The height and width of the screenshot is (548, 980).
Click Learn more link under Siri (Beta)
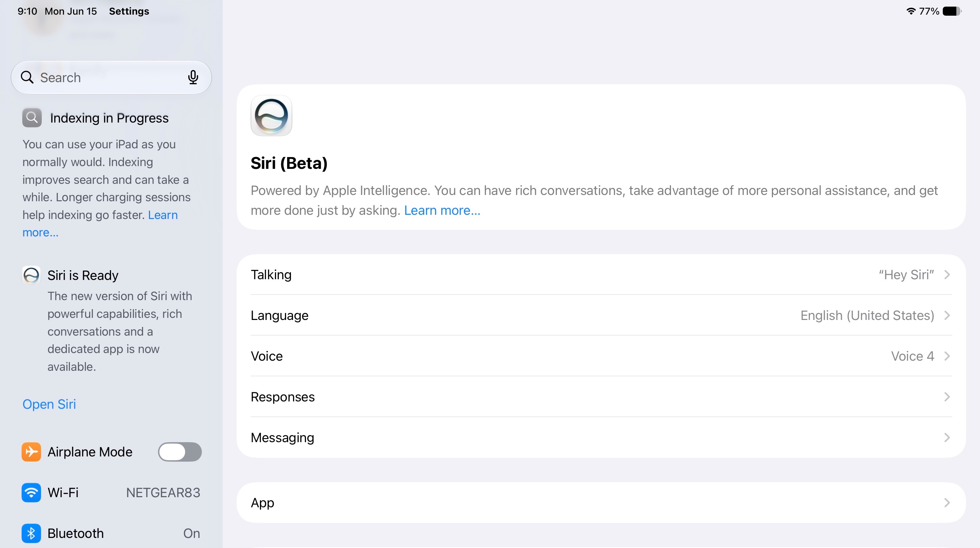(x=442, y=210)
